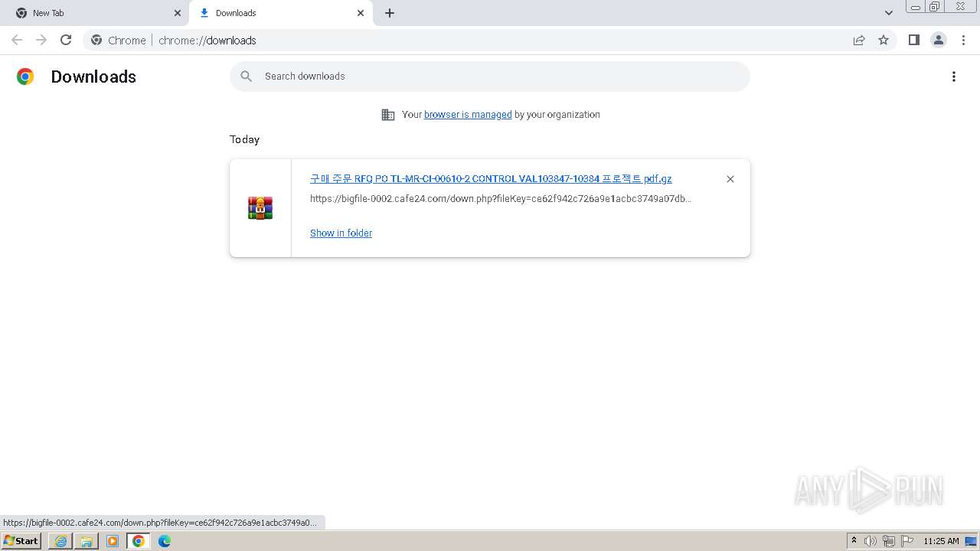
Task: Select the Downloads tab
Action: [281, 13]
